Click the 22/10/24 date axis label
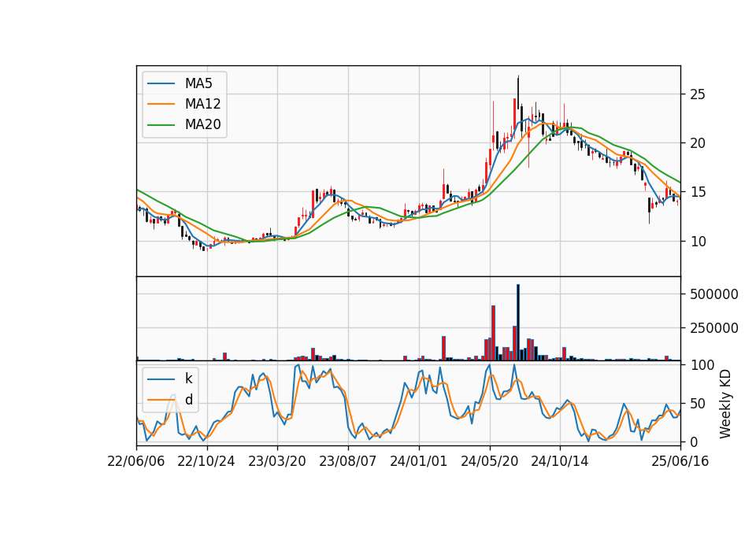756x543 pixels. 206,461
